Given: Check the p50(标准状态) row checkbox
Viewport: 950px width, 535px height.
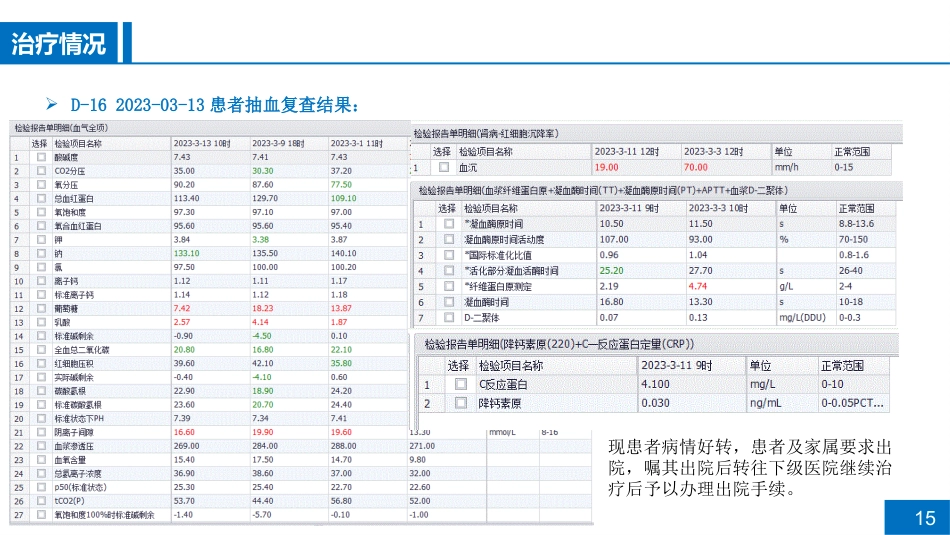Looking at the screenshot, I should click(x=41, y=487).
